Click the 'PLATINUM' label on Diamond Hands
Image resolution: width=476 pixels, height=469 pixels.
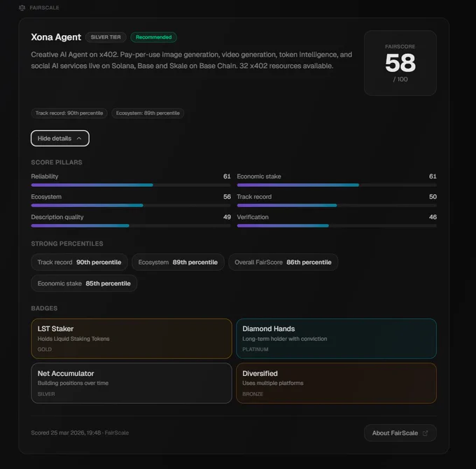(x=255, y=349)
